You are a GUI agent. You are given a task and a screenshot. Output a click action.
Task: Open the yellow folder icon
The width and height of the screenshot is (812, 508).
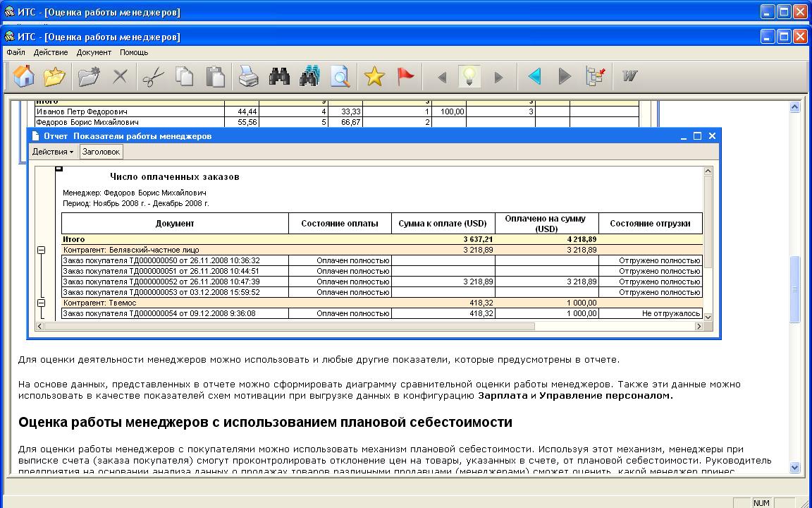[x=54, y=76]
